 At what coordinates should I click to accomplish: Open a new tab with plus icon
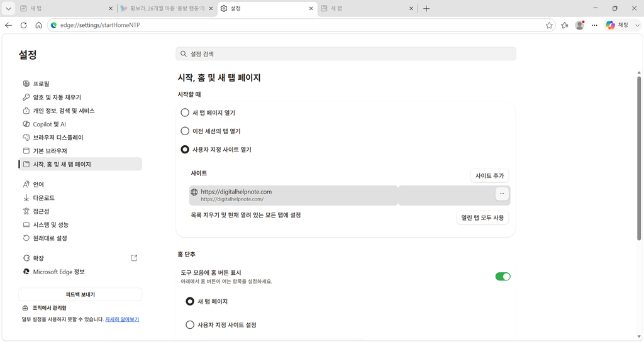pyautogui.click(x=426, y=8)
